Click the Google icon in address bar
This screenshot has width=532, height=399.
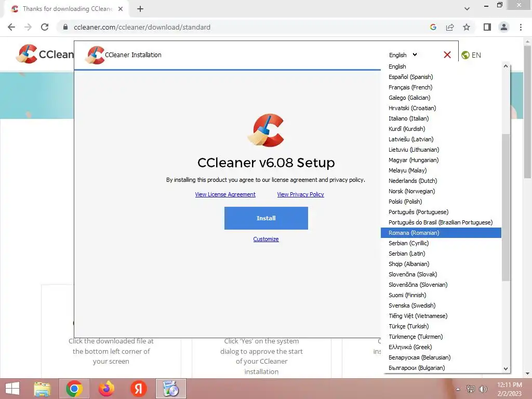pyautogui.click(x=433, y=27)
